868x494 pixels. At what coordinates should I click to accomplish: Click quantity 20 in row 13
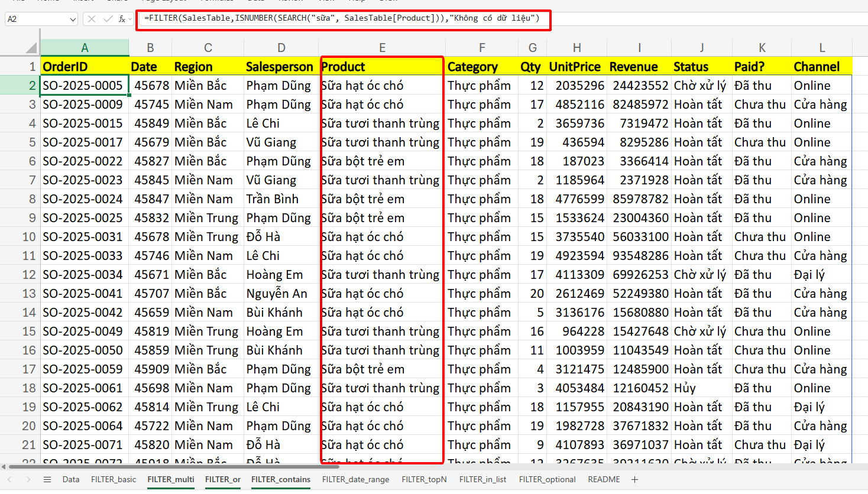pyautogui.click(x=532, y=294)
